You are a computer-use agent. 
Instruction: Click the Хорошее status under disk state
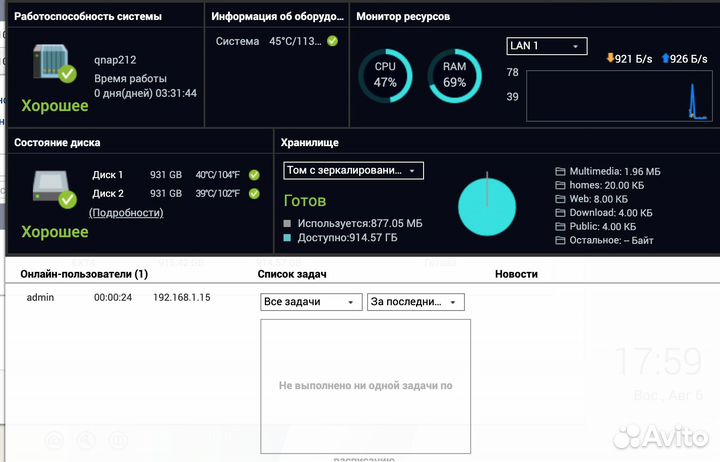[x=55, y=232]
